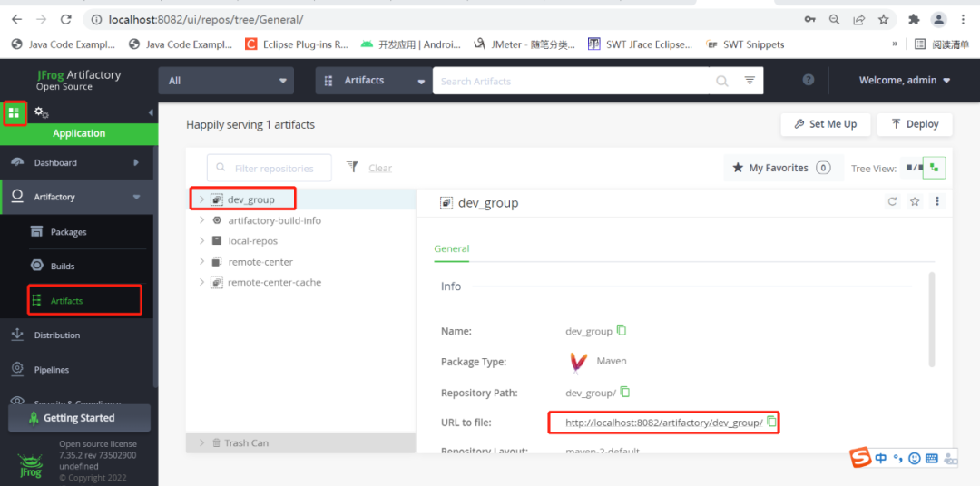Copy the URL to file value
The height and width of the screenshot is (486, 980).
[772, 422]
